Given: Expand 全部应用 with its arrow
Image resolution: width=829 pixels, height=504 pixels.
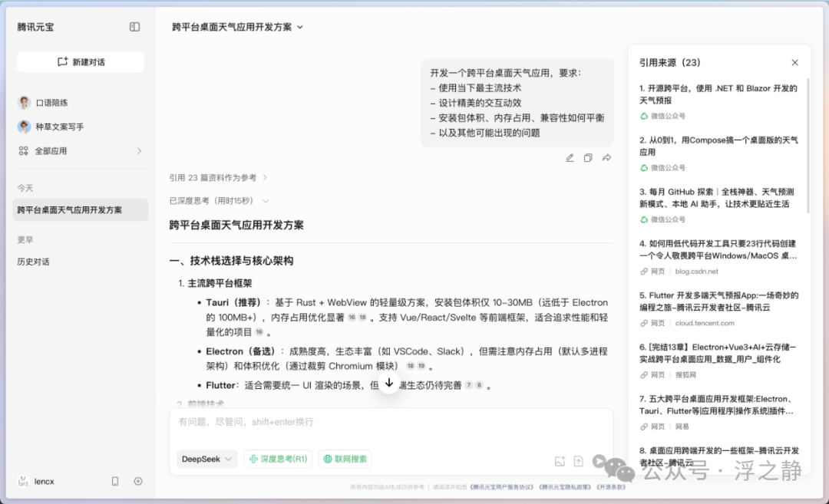Looking at the screenshot, I should click(139, 151).
